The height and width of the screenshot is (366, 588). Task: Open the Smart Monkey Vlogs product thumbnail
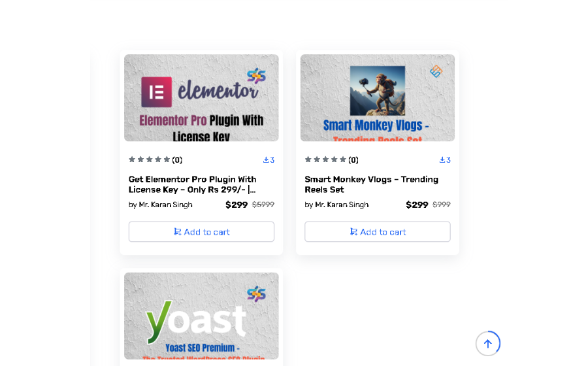(x=378, y=98)
